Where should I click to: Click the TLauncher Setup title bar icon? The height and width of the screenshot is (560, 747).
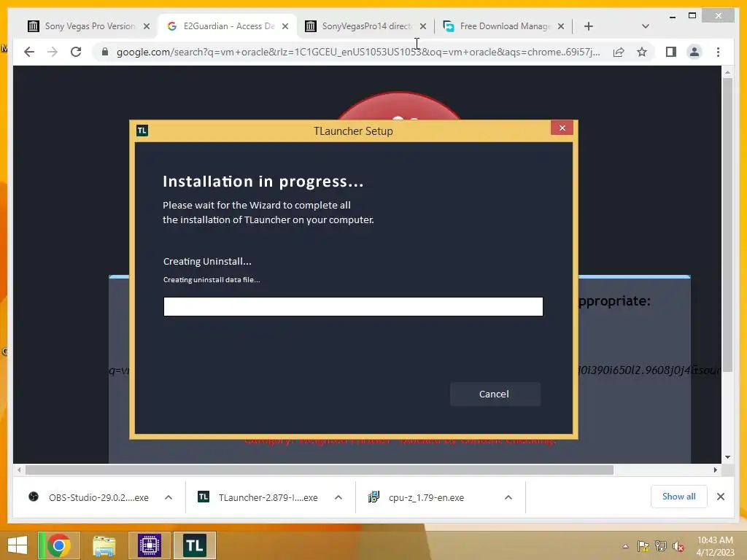142,131
